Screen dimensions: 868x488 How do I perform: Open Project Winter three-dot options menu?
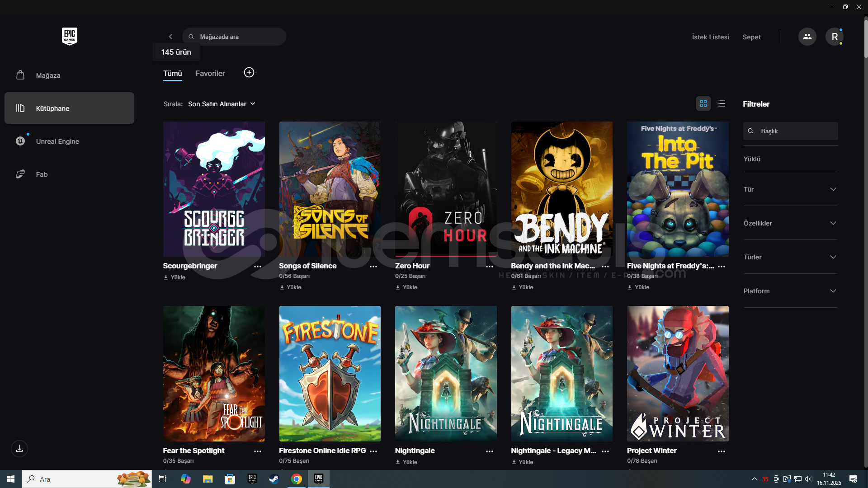point(721,451)
